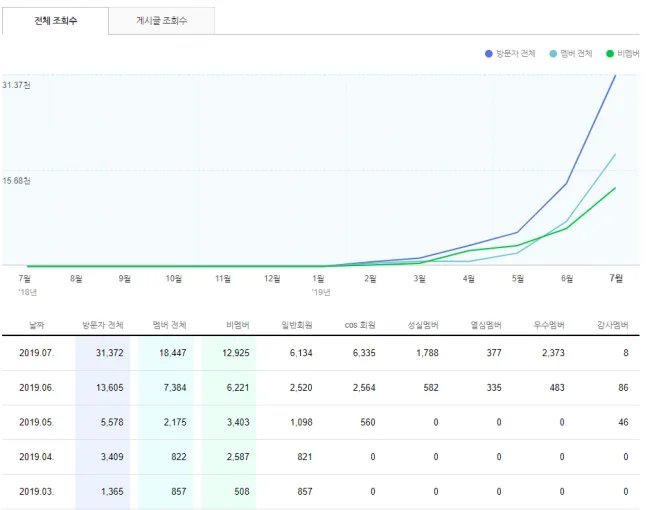Click the 성실멤버 column header
Screen dimensions: 652x510
(423, 325)
